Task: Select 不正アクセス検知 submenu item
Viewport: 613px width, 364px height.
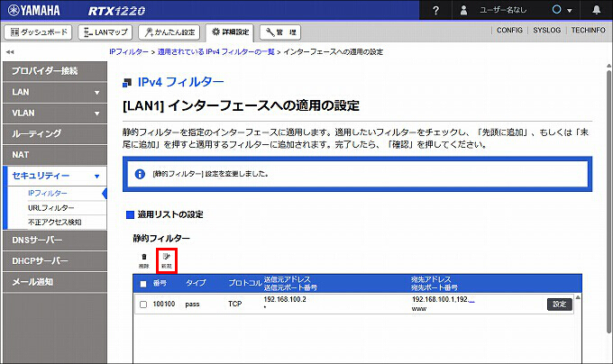Action: click(x=55, y=223)
